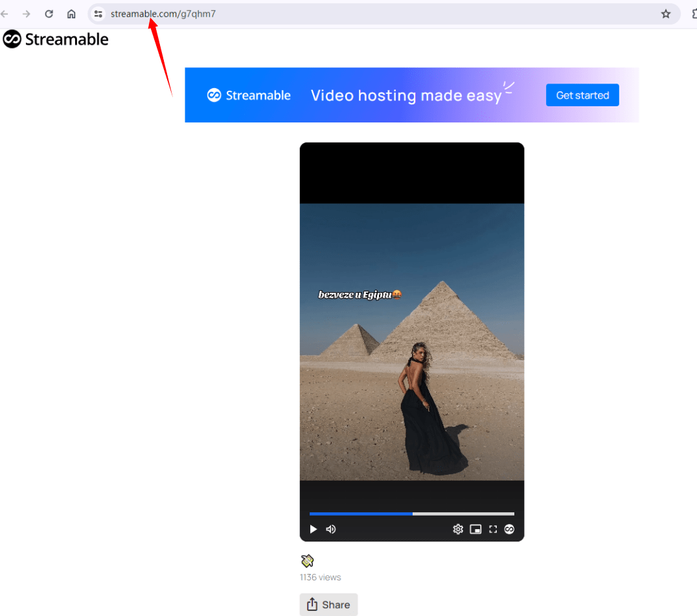The image size is (697, 616).
Task: Play the video
Action: point(314,529)
